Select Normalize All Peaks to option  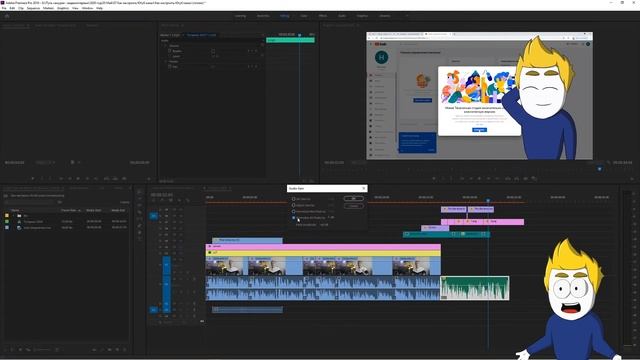(293, 218)
